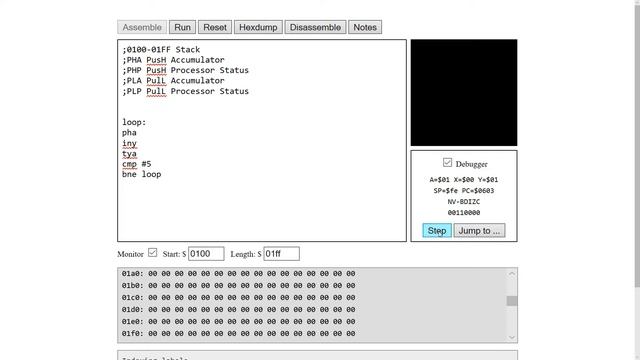The height and width of the screenshot is (360, 640).
Task: Click the 'iny' instruction line
Action: tap(129, 143)
